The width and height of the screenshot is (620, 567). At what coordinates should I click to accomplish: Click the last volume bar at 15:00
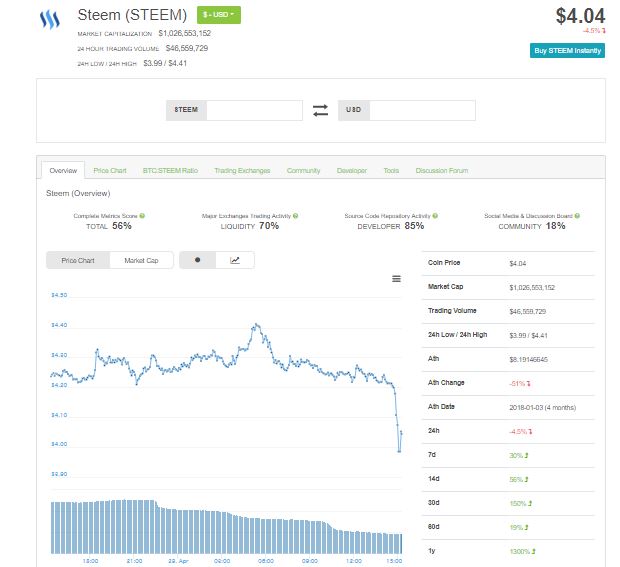[400, 544]
